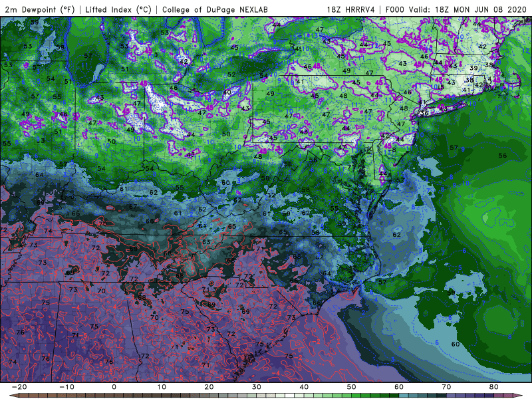Click the -10 label on the color scale
The width and height of the screenshot is (532, 399).
click(66, 387)
